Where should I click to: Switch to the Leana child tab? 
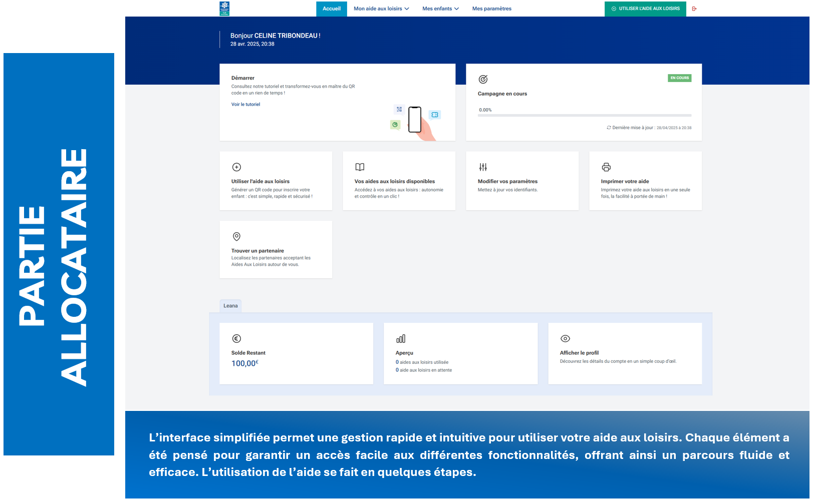click(x=230, y=306)
